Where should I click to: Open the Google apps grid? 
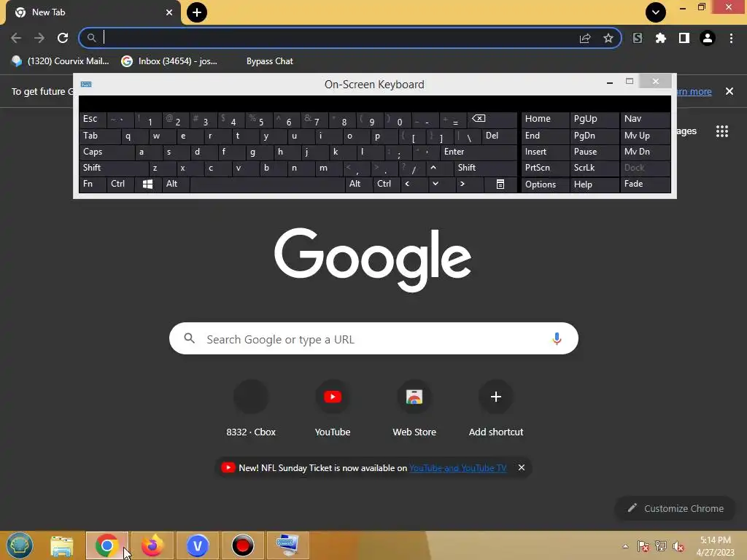click(x=721, y=131)
